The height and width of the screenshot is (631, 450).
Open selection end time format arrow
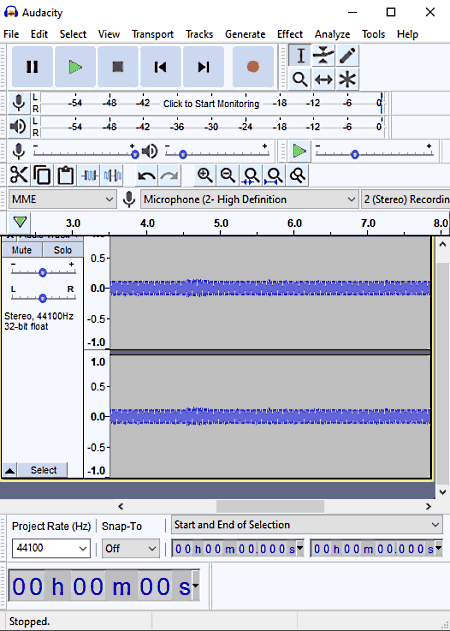click(x=438, y=548)
